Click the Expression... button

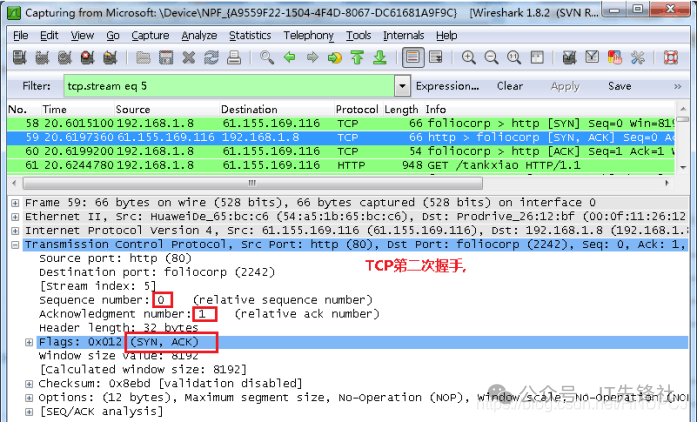point(447,86)
